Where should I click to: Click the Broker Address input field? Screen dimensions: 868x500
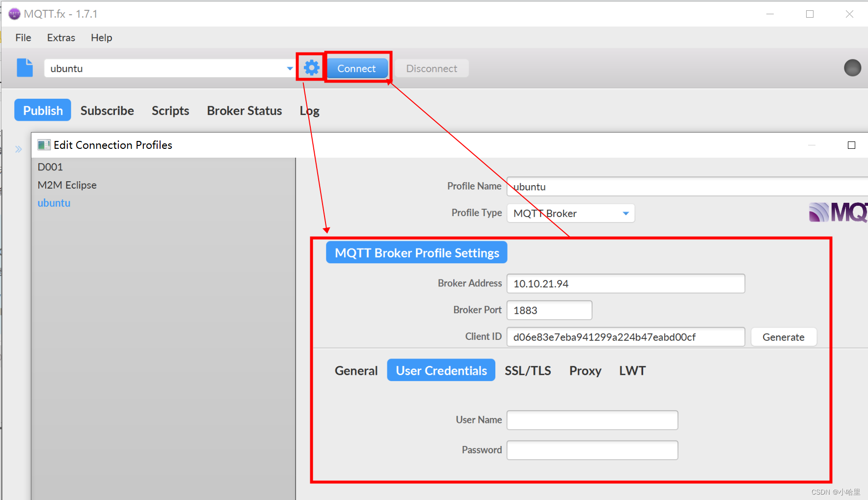[x=626, y=283]
